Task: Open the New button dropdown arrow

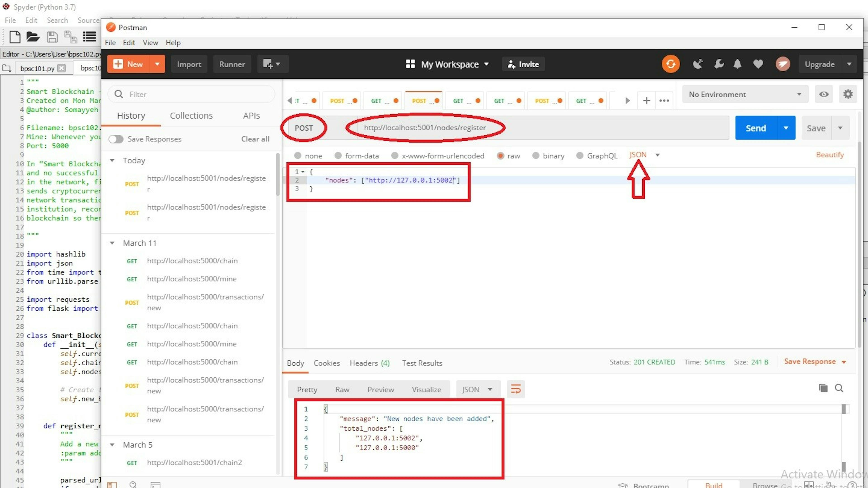Action: 157,64
